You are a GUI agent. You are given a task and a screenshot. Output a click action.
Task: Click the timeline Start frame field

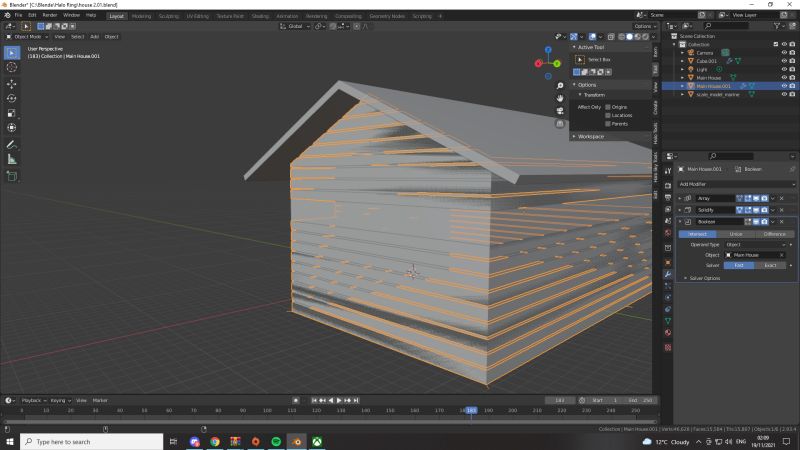604,401
